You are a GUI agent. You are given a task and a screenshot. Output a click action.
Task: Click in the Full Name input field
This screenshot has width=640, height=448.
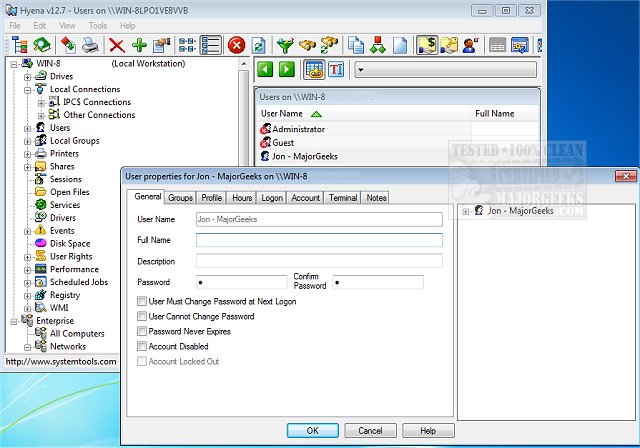(x=319, y=240)
